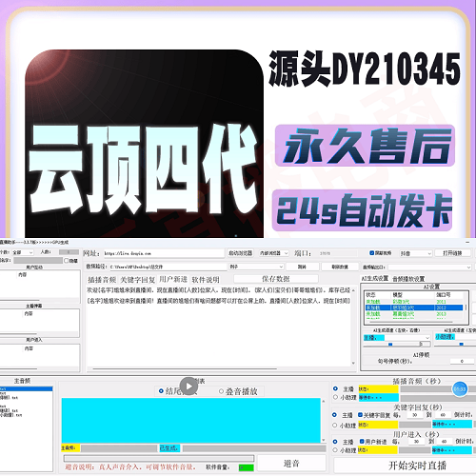
Task: Click the 启动浏览器 button
Action: pyautogui.click(x=240, y=253)
